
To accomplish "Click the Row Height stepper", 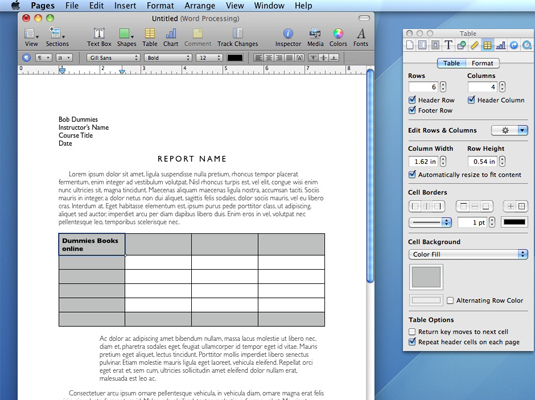I will coord(502,161).
